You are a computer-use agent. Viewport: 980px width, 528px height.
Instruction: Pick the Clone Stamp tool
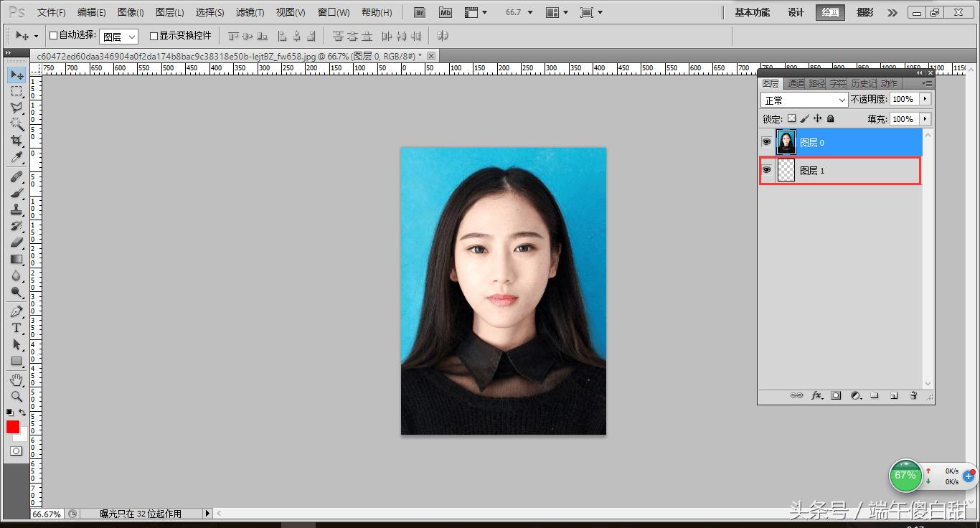click(x=16, y=209)
